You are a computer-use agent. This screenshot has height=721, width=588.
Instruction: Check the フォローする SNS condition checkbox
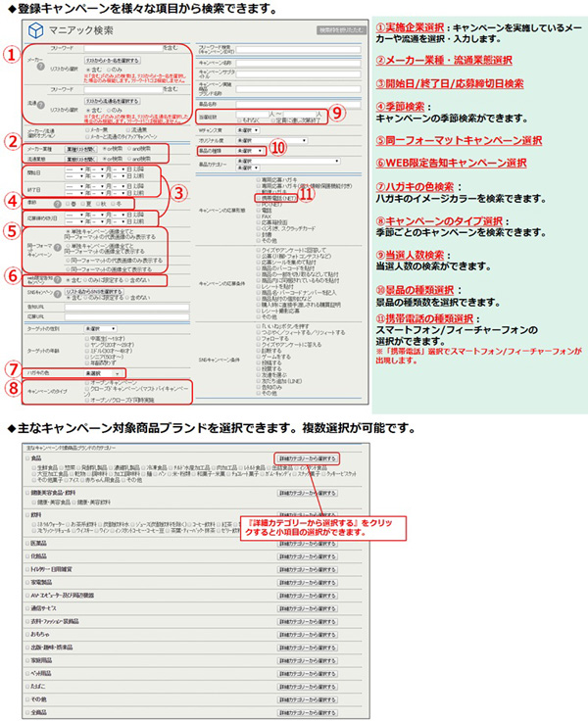[259, 338]
